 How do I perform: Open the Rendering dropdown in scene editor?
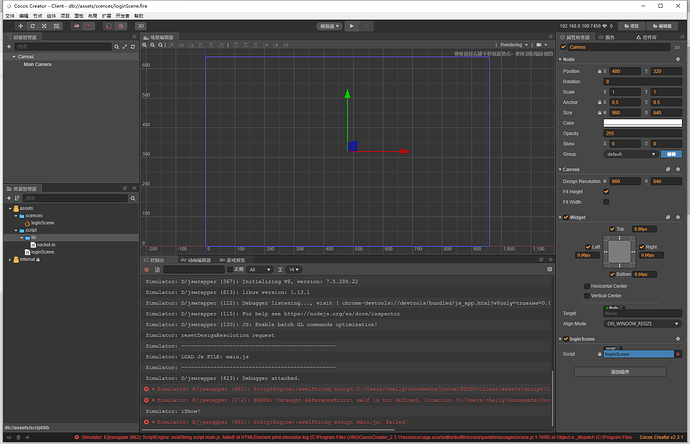click(x=514, y=45)
